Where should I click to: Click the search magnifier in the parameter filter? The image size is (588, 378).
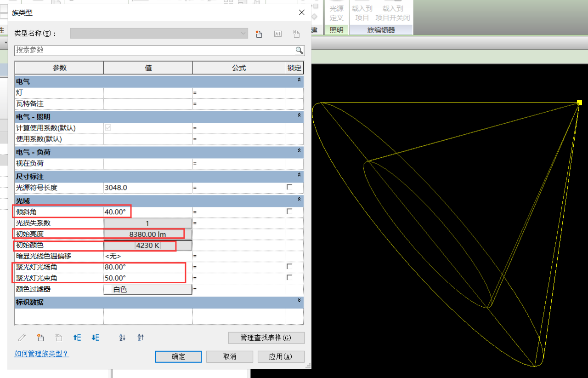coord(299,50)
